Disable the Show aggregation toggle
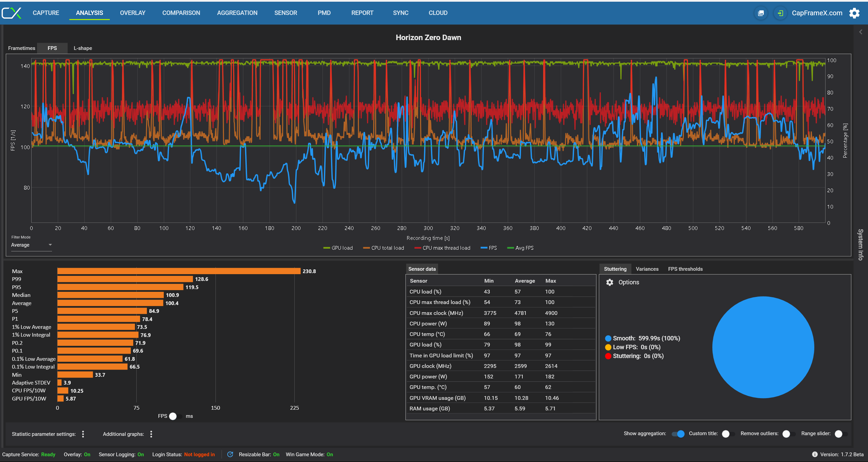This screenshot has width=868, height=462. pyautogui.click(x=678, y=434)
